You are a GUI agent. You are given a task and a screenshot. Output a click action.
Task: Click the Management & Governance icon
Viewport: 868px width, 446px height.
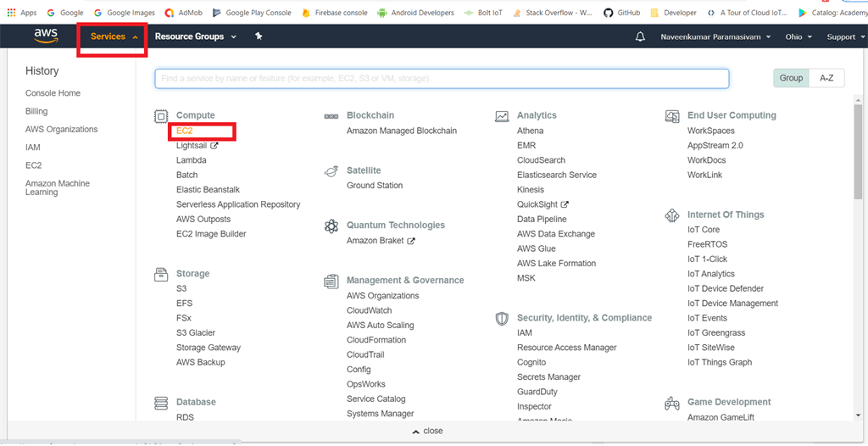pos(331,281)
